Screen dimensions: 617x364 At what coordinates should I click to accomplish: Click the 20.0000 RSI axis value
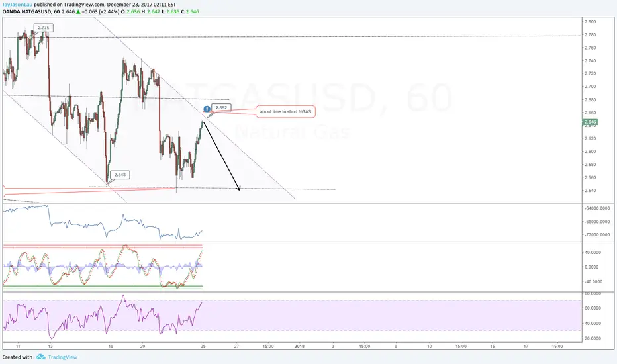pyautogui.click(x=593, y=338)
